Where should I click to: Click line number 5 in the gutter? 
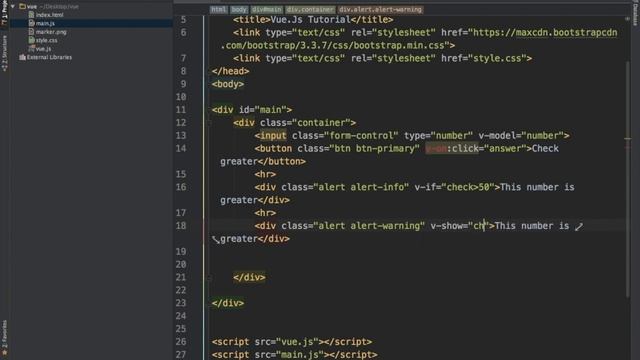183,20
